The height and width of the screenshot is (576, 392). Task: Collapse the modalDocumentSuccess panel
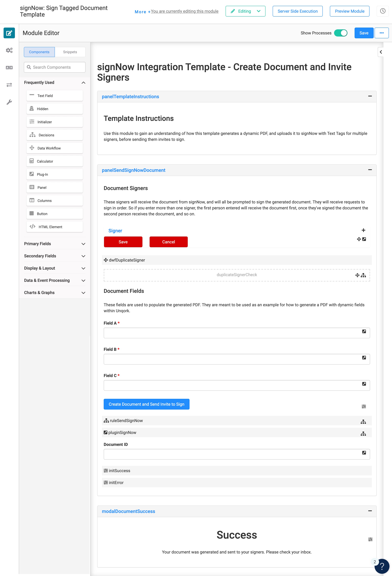pyautogui.click(x=370, y=511)
